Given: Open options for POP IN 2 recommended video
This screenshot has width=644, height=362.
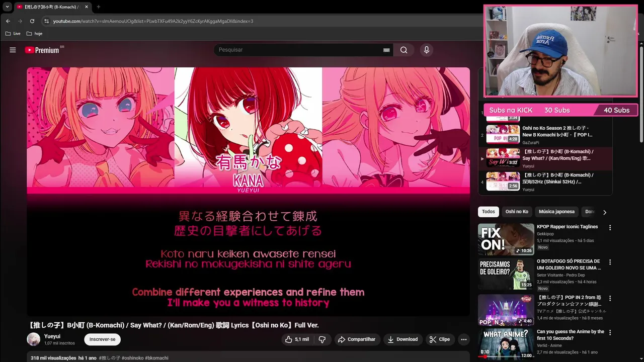Looking at the screenshot, I should click(610, 298).
